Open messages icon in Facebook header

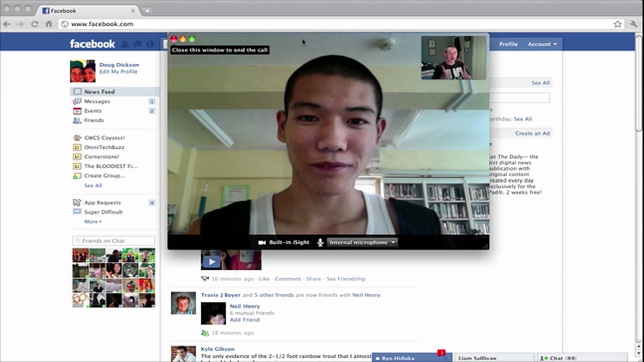[137, 44]
